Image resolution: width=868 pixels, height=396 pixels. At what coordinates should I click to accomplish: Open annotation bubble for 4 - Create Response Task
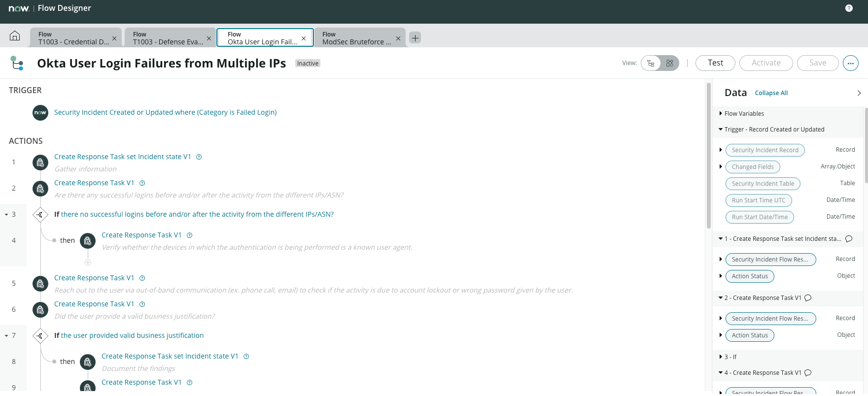pyautogui.click(x=808, y=373)
